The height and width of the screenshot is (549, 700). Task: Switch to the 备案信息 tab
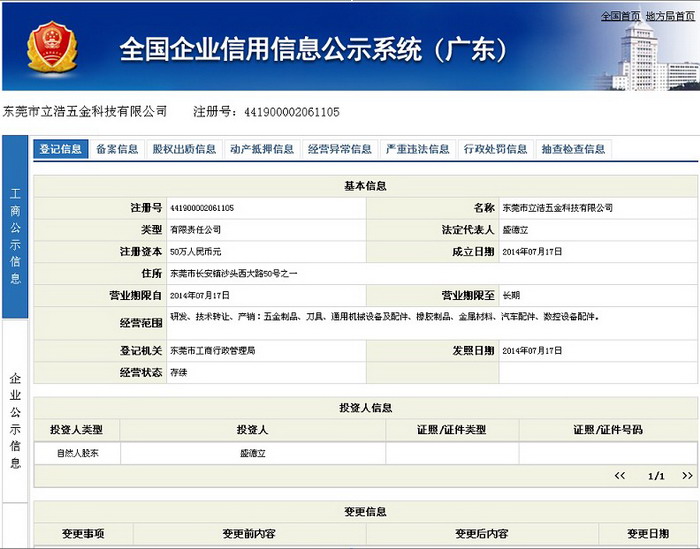pyautogui.click(x=117, y=149)
